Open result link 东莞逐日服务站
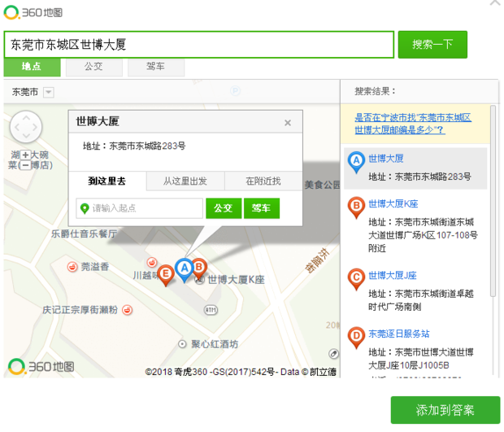 399,334
